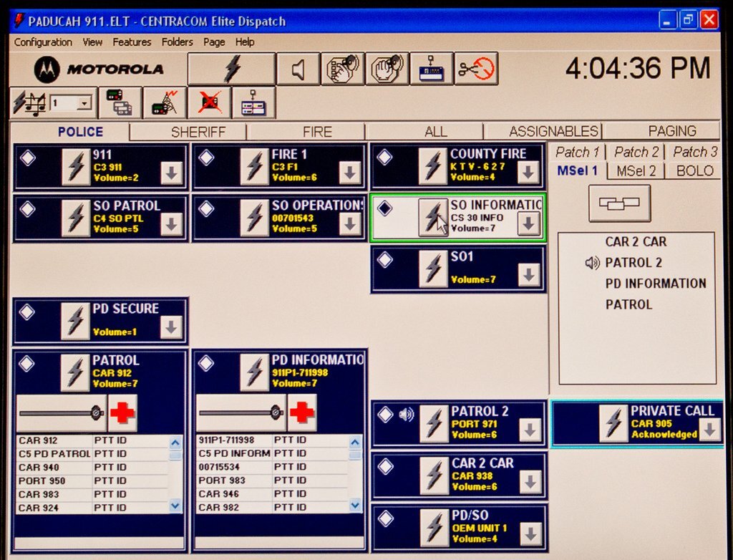The height and width of the screenshot is (560, 733).
Task: Click the red X crossed-out toolbar icon
Action: 209,103
